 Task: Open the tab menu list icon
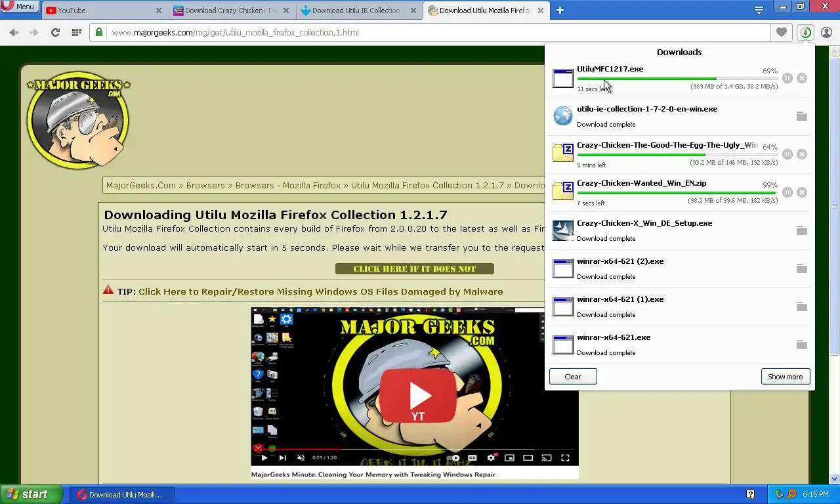coord(759,10)
